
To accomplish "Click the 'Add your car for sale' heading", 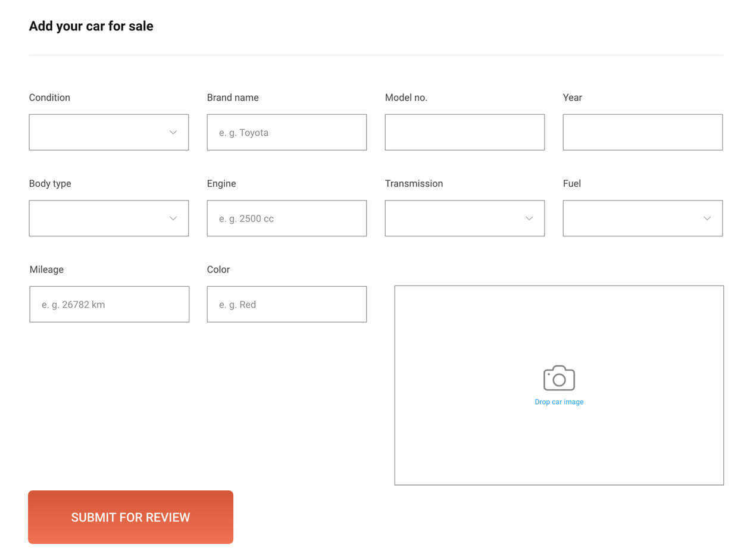I will pos(91,26).
